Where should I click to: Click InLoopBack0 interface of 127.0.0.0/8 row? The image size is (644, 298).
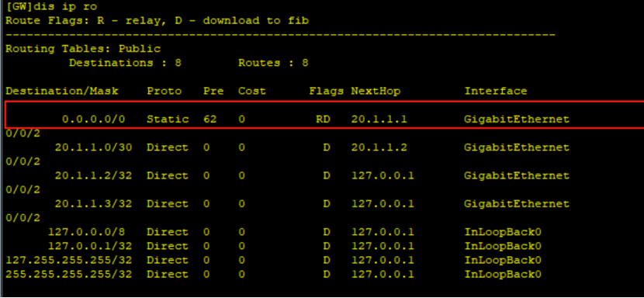503,232
